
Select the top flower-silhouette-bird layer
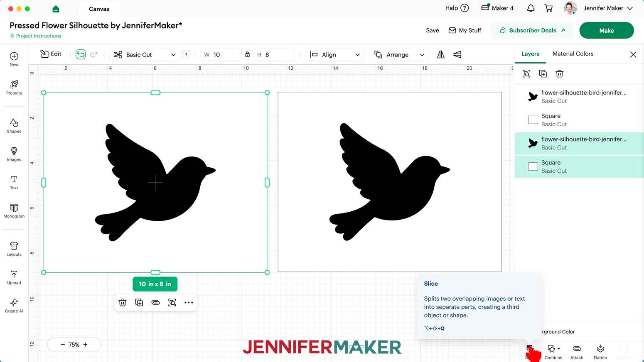(579, 97)
